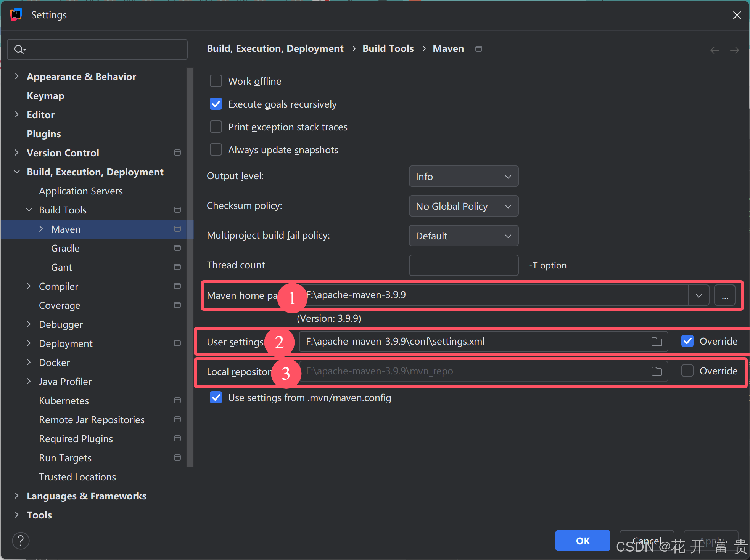Screen dimensions: 750x560
Task: Click the Thread count input field
Action: (x=463, y=265)
